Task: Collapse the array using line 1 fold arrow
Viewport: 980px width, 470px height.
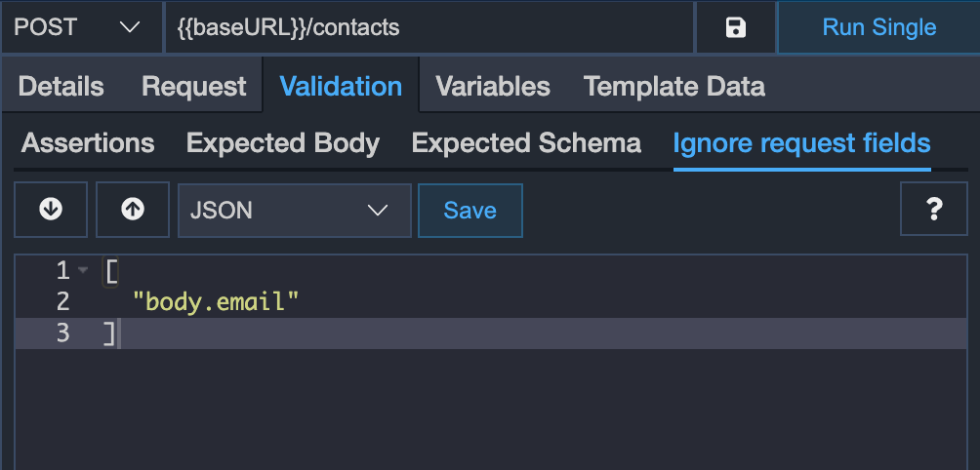Action: 83,271
